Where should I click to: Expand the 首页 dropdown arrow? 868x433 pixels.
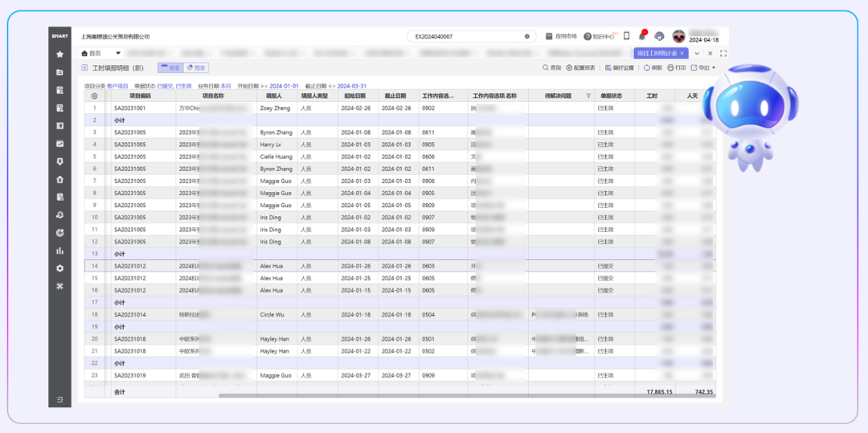(x=118, y=53)
